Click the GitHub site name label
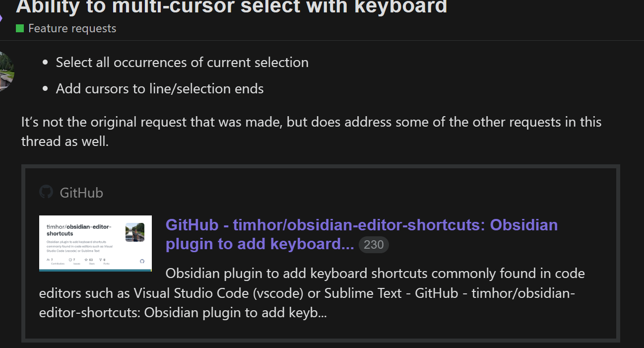This screenshot has height=348, width=644. coord(81,193)
